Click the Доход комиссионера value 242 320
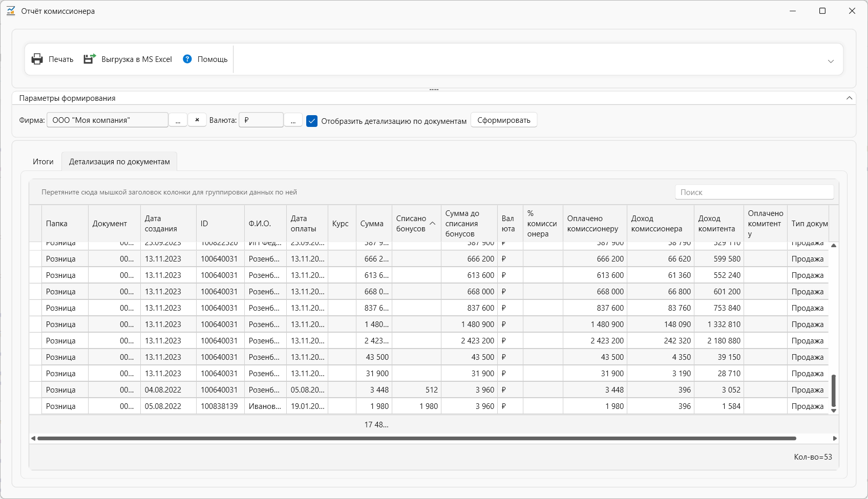 [x=661, y=341]
